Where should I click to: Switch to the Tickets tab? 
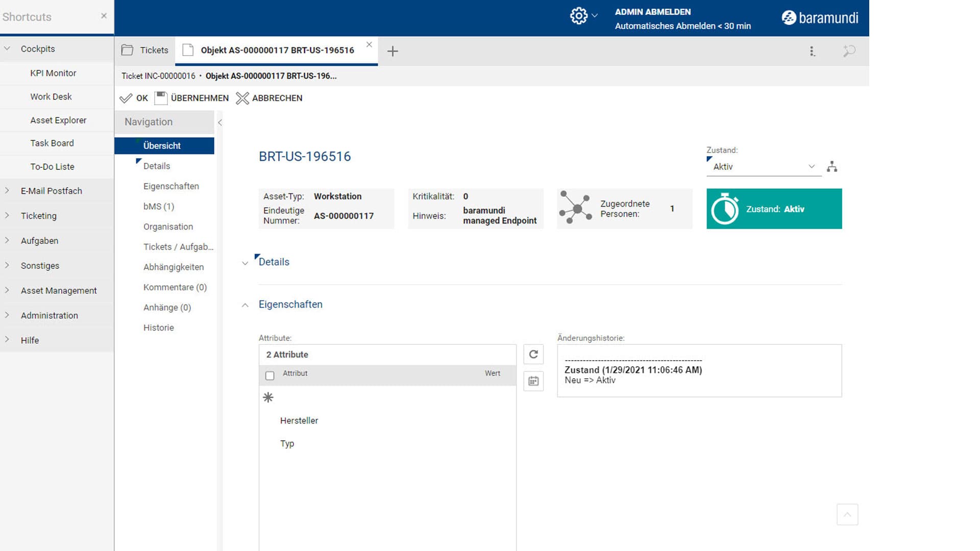pos(145,50)
